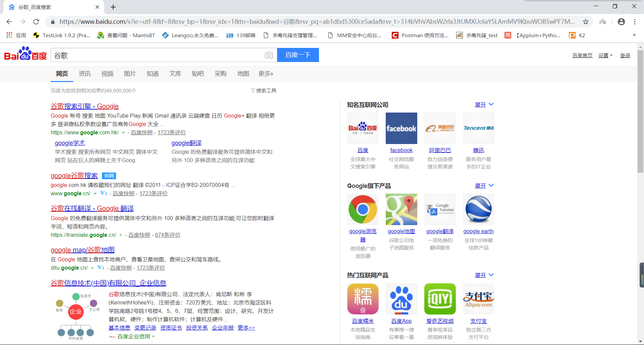This screenshot has width=644, height=345.
Task: Click the Alibaba logo thumbnail
Action: click(x=440, y=128)
